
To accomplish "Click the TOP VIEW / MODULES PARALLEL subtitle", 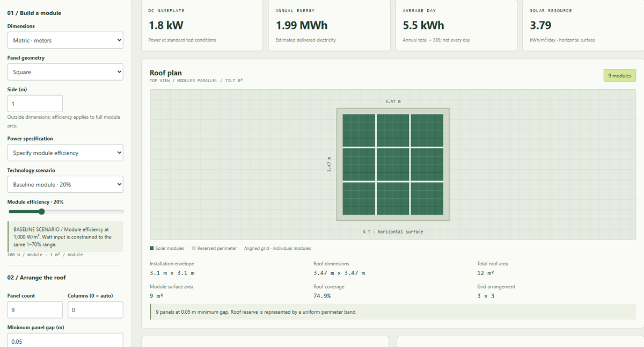I will pyautogui.click(x=196, y=81).
